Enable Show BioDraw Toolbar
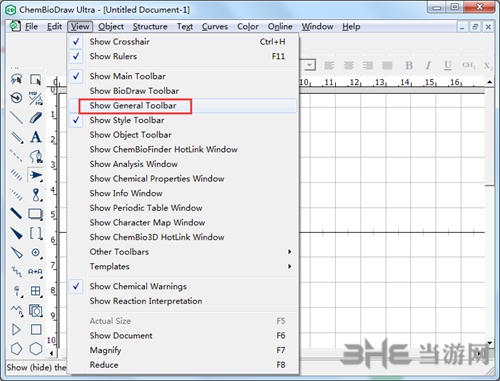500x381 pixels. click(x=182, y=91)
